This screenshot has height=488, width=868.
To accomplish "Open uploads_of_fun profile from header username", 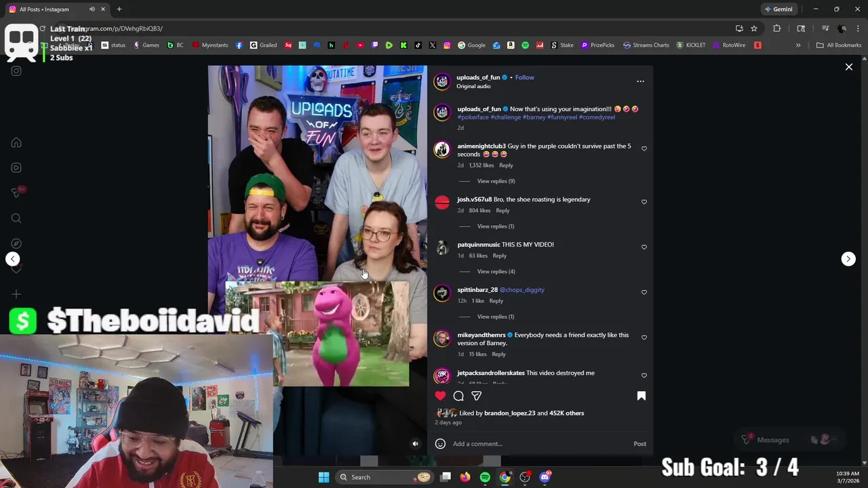I will (477, 77).
